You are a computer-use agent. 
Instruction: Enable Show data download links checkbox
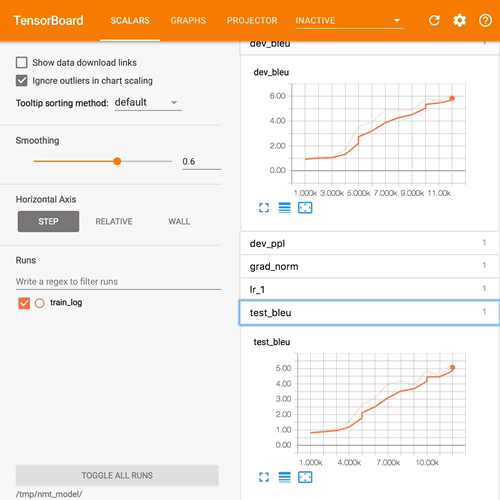point(22,62)
